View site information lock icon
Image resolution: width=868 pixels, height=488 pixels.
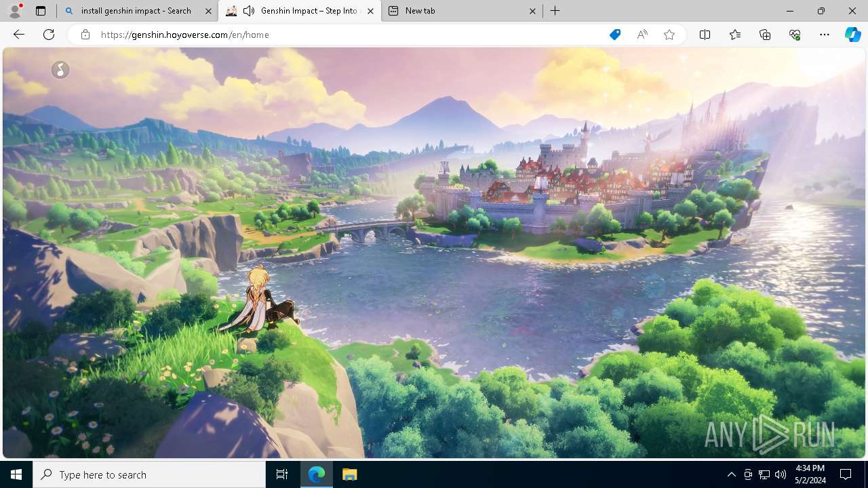click(x=85, y=35)
